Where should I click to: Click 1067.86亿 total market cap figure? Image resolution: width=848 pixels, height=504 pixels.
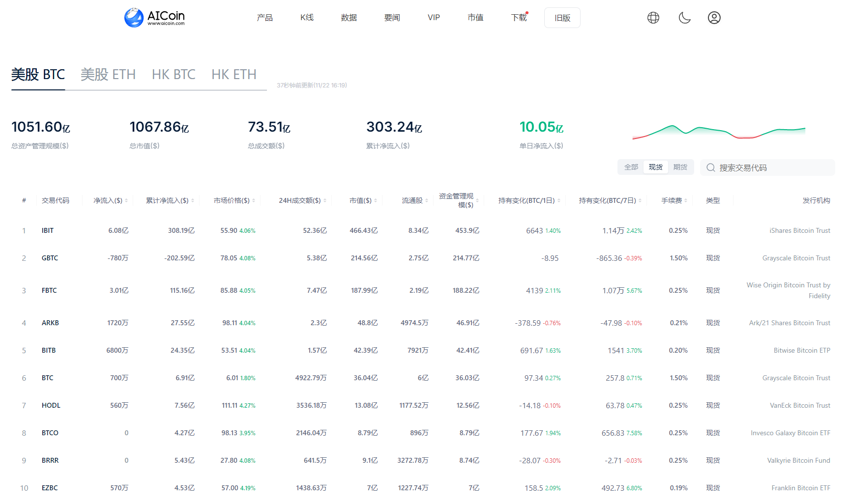159,127
